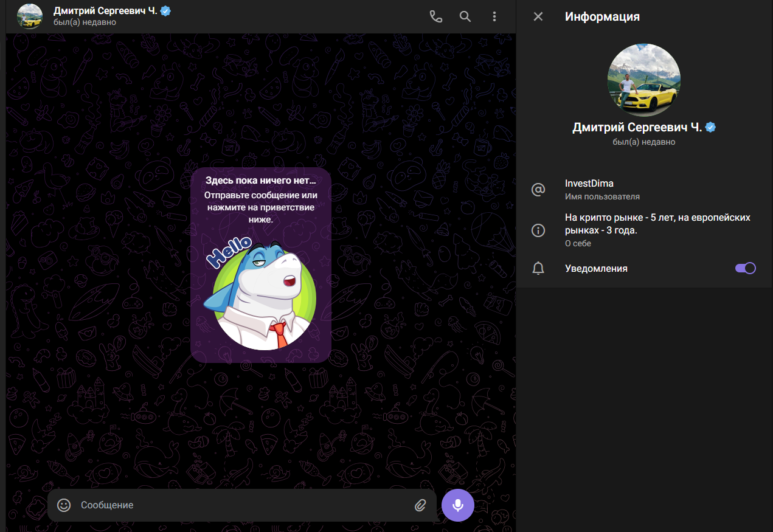
Task: Click the bell icon beside Уведомления
Action: (x=538, y=269)
